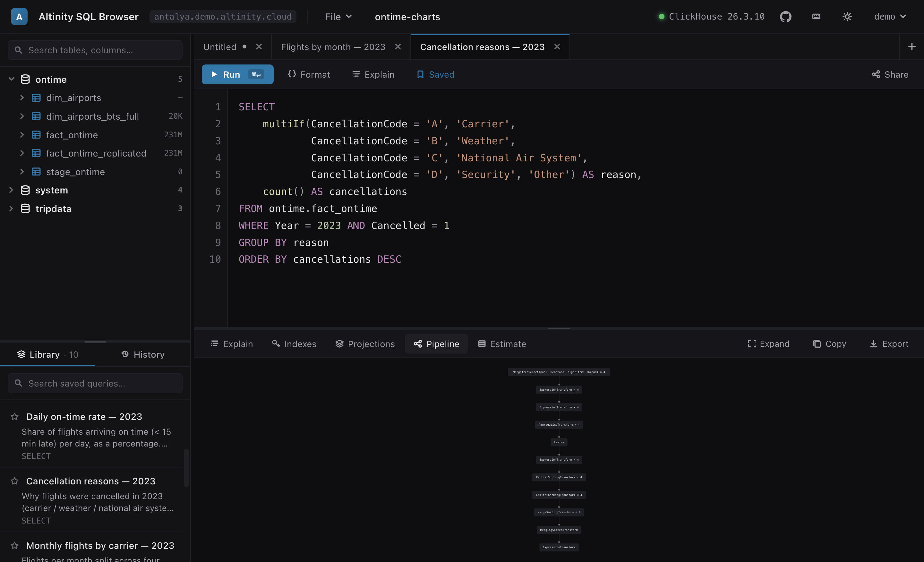Toggle the Saved bookmark button
924x562 pixels.
pos(435,74)
